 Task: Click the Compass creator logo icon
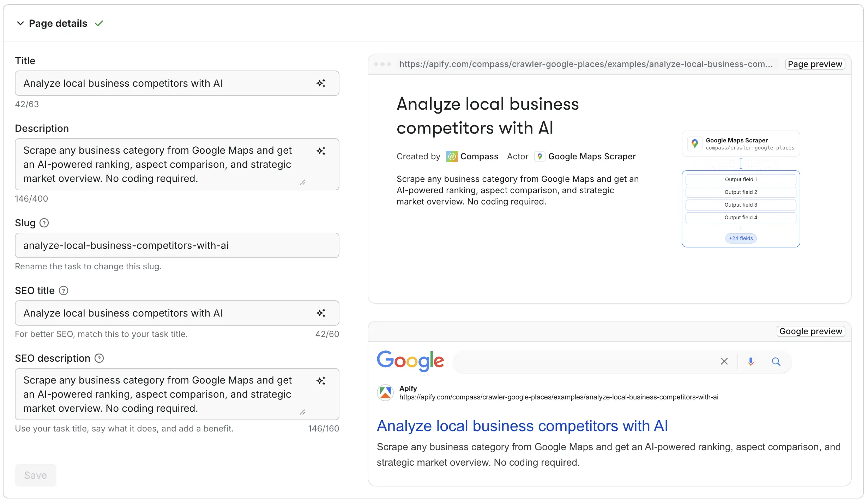pyautogui.click(x=452, y=157)
